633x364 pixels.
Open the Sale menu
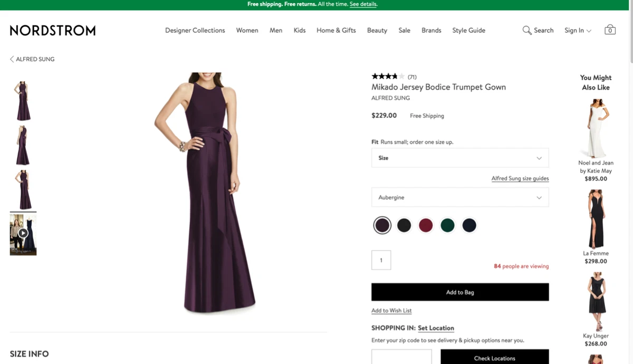point(405,30)
